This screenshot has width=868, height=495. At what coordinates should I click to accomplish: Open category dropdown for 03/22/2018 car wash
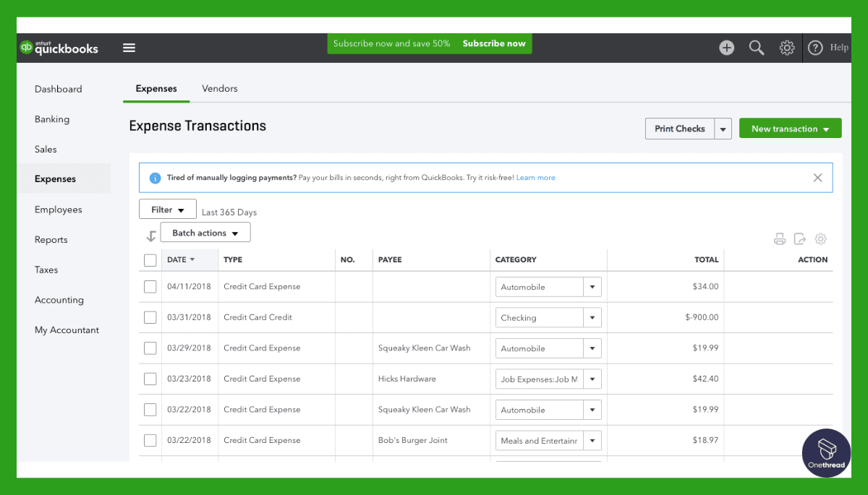click(592, 410)
